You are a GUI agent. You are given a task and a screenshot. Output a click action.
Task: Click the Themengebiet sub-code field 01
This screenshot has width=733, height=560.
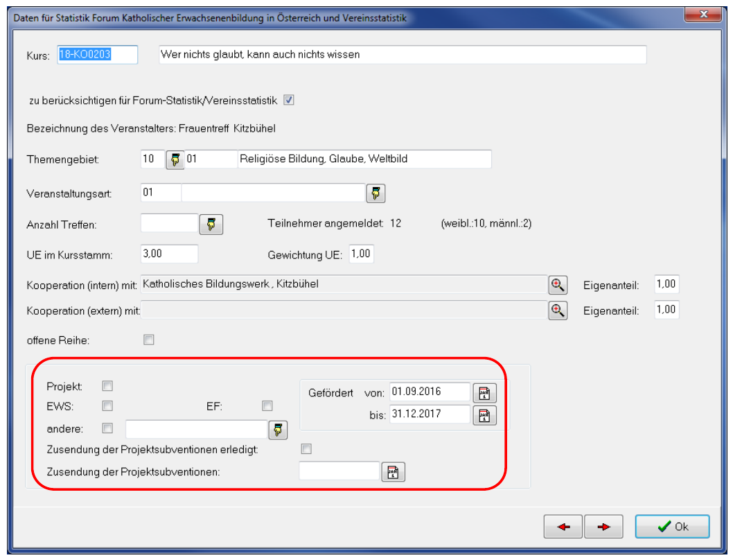click(211, 159)
